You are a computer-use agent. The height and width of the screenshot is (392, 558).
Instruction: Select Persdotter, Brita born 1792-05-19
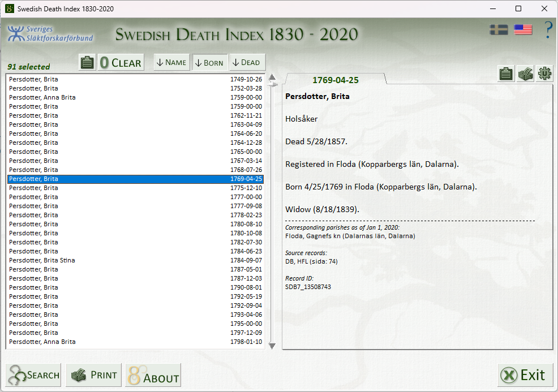coord(136,296)
